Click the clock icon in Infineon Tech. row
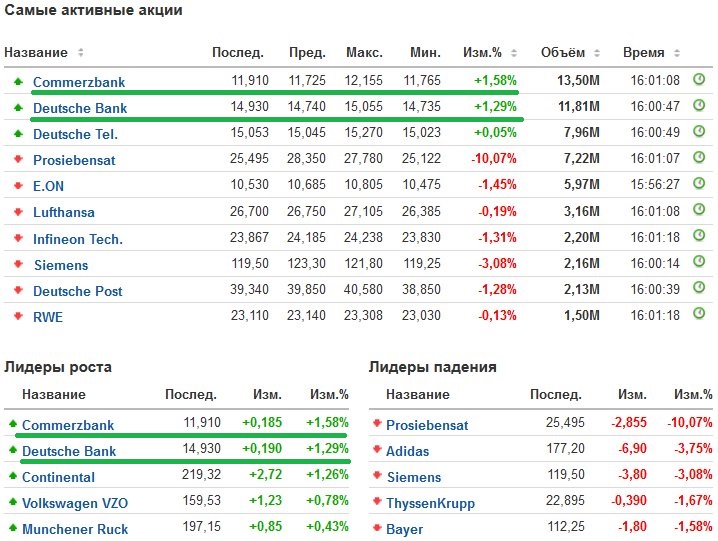Image resolution: width=718 pixels, height=541 pixels. [x=699, y=237]
